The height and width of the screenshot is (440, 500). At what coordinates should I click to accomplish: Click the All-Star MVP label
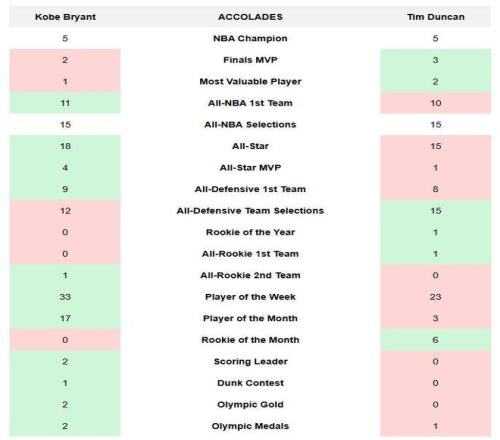pyautogui.click(x=250, y=168)
